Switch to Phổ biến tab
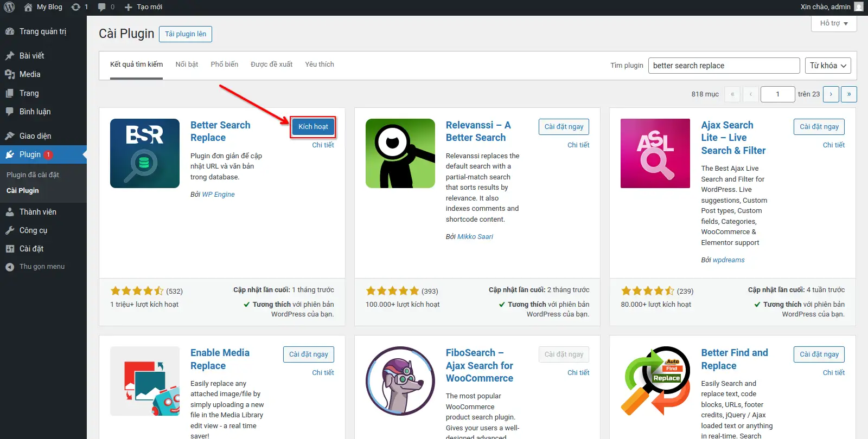 coord(225,64)
